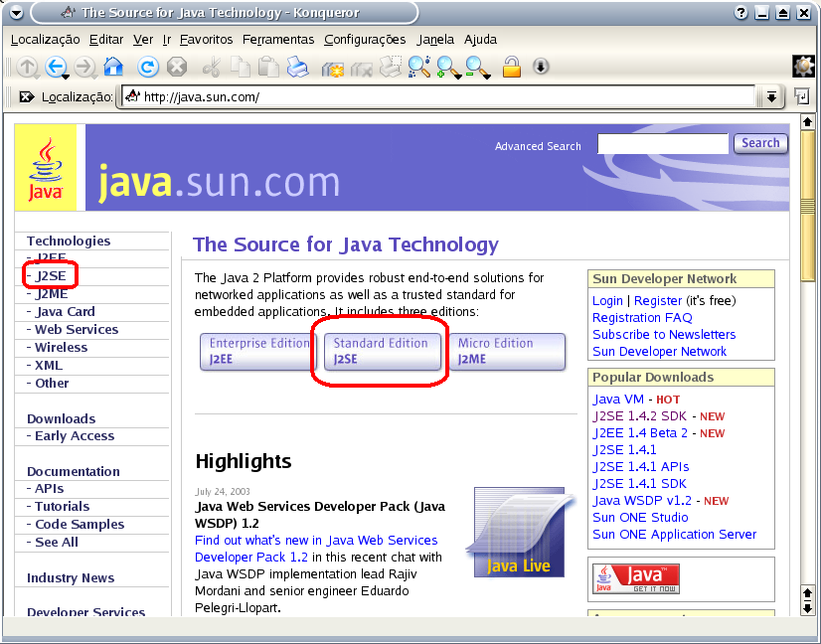Click the Enterprise Edition J2EE button
This screenshot has width=821, height=644.
click(257, 352)
